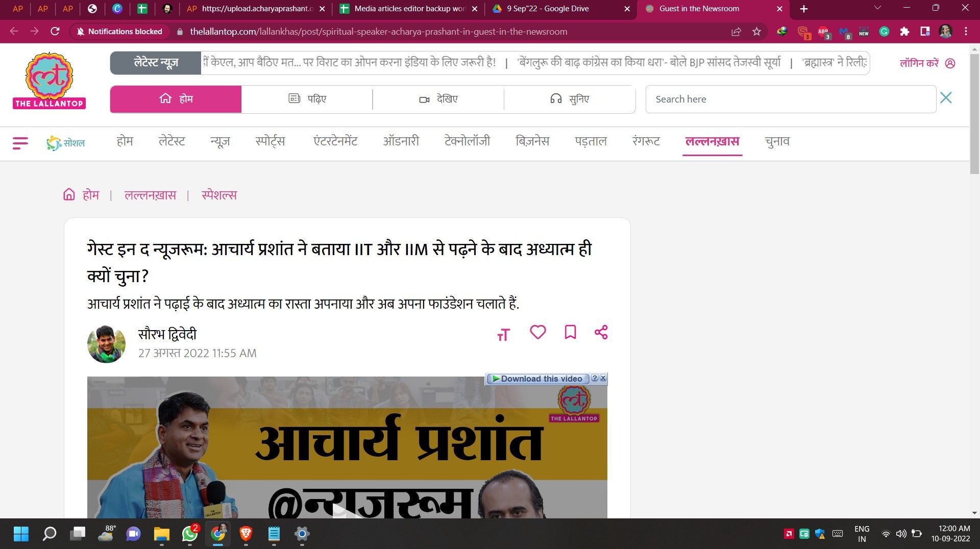Image resolution: width=980 pixels, height=549 pixels.
Task: Close the search bar with the X icon
Action: coord(946,98)
